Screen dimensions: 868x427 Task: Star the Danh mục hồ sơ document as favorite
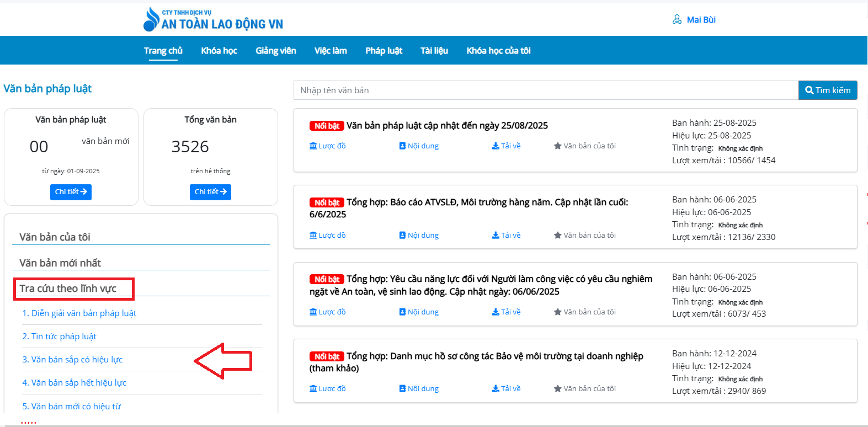pyautogui.click(x=557, y=389)
